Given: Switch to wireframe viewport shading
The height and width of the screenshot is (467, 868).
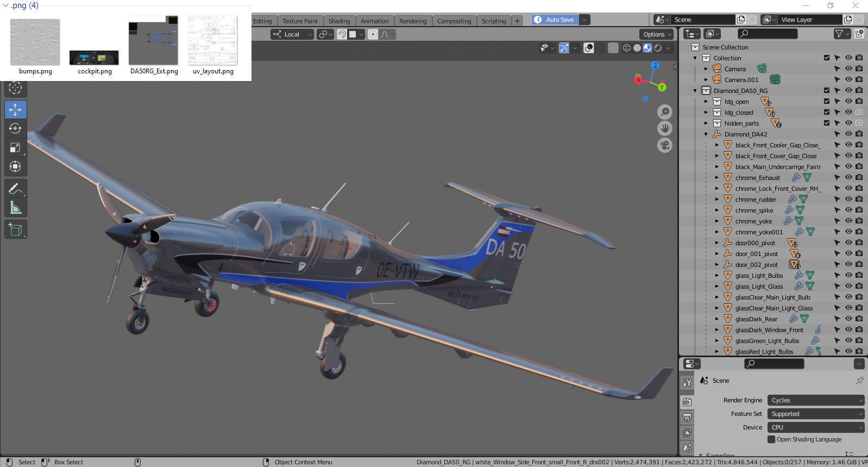Looking at the screenshot, I should pyautogui.click(x=626, y=48).
